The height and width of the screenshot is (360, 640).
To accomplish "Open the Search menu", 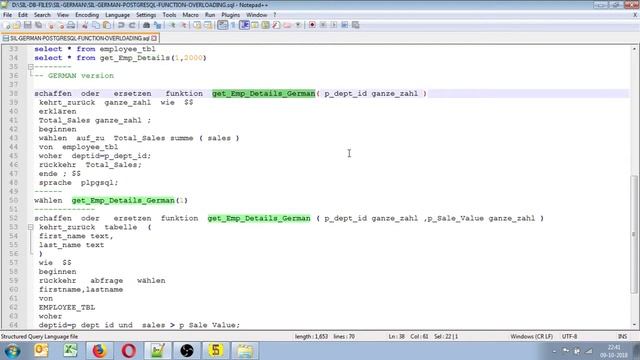I will [42, 15].
